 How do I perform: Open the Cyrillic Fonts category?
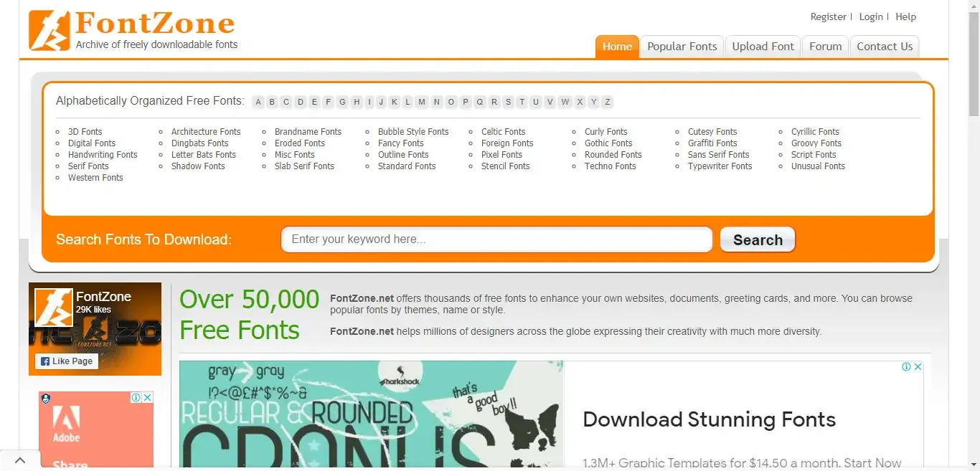(815, 132)
